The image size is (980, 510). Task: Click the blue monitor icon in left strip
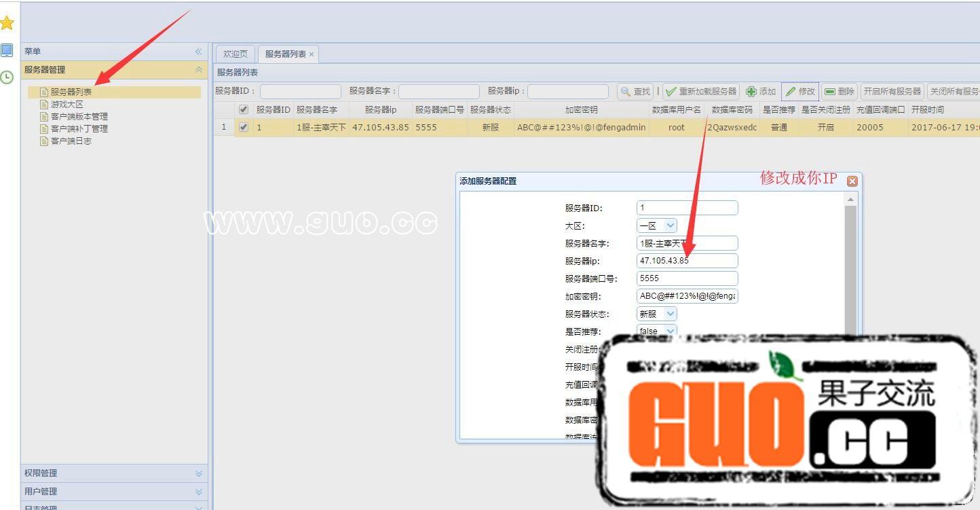point(7,50)
